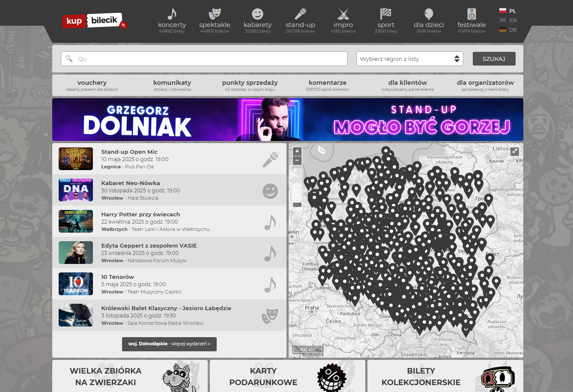Open the 'Bilety kolekcjonerskie' tile
This screenshot has width=573, height=392.
point(445,376)
